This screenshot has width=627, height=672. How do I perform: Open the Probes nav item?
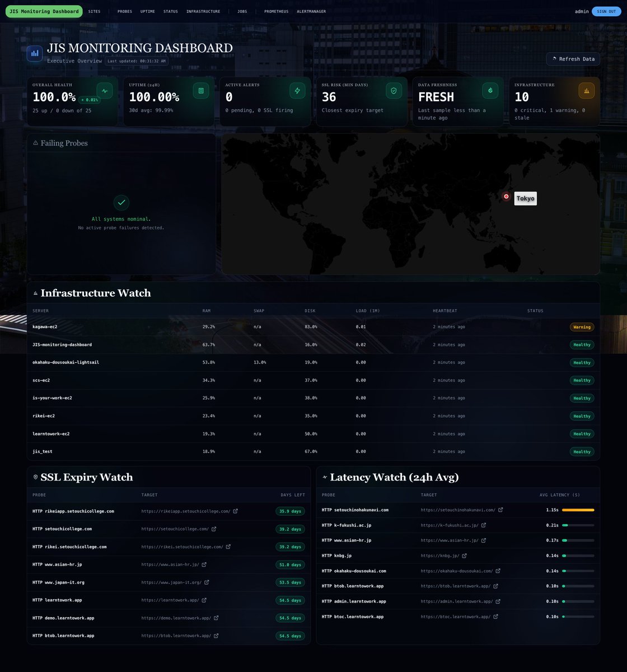pos(125,11)
